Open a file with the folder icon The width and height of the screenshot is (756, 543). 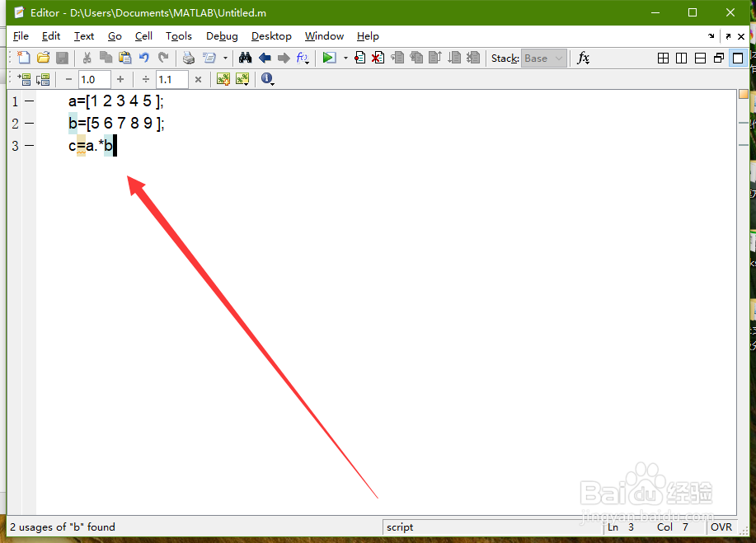(x=43, y=58)
